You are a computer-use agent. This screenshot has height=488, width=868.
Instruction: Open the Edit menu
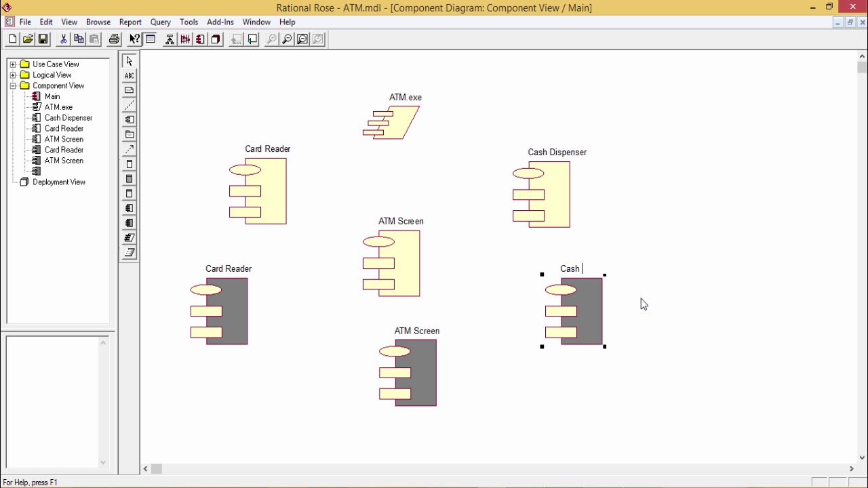pos(46,22)
